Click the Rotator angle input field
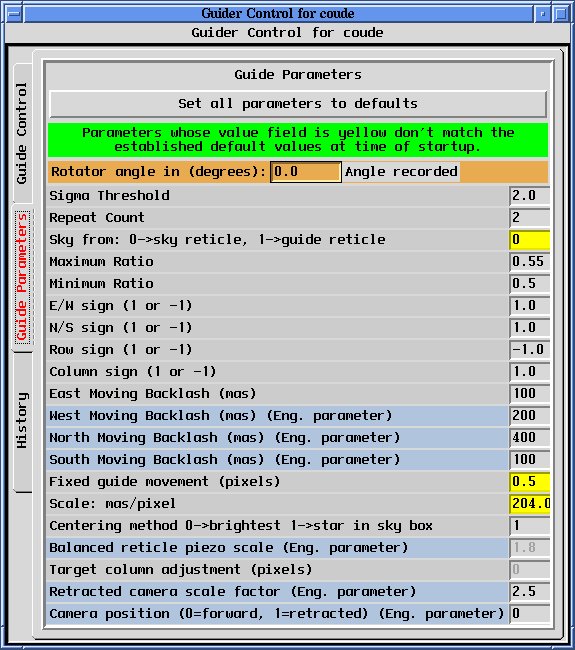Image resolution: width=575 pixels, height=650 pixels. coord(306,172)
